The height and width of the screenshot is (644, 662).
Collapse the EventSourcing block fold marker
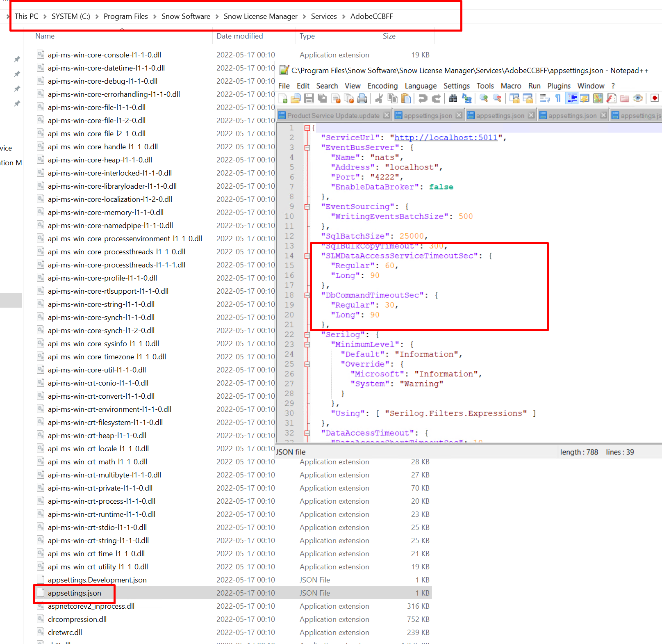(307, 207)
